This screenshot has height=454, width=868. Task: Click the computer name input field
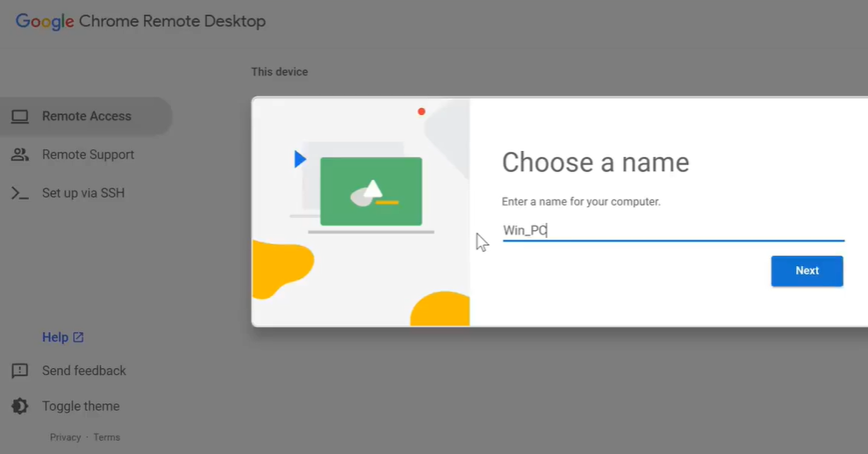pyautogui.click(x=673, y=230)
